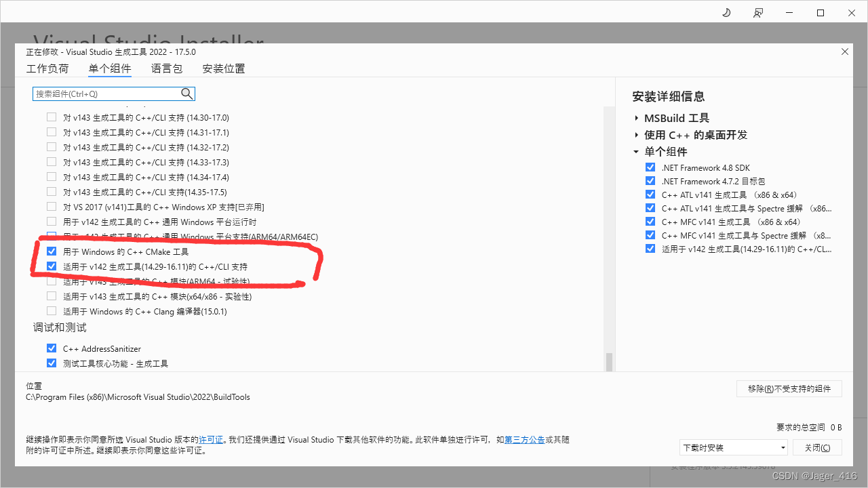Uncheck .NET Framework 4.8 SDK in details
The height and width of the screenshot is (488, 868).
point(650,167)
